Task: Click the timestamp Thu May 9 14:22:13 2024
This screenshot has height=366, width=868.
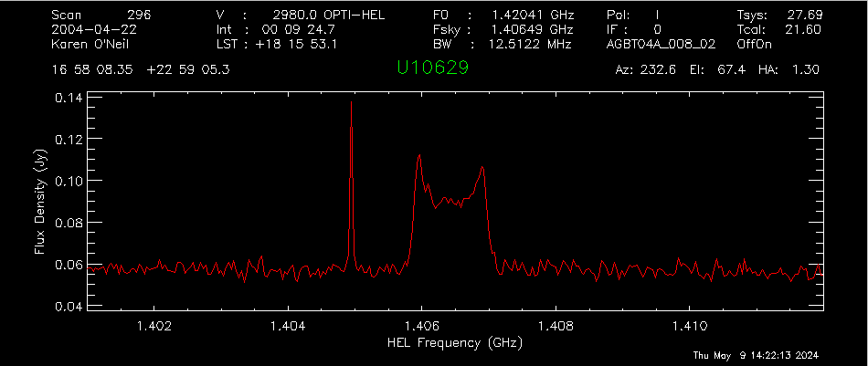Action: pos(756,354)
